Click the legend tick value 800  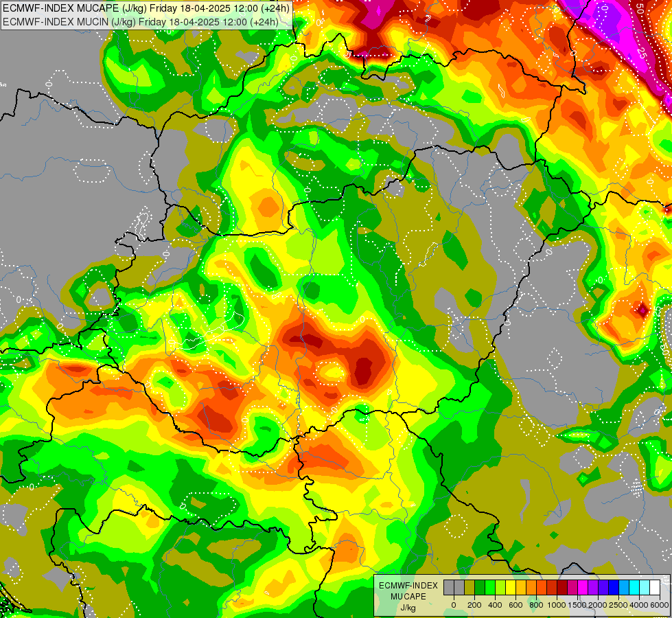pos(537,605)
